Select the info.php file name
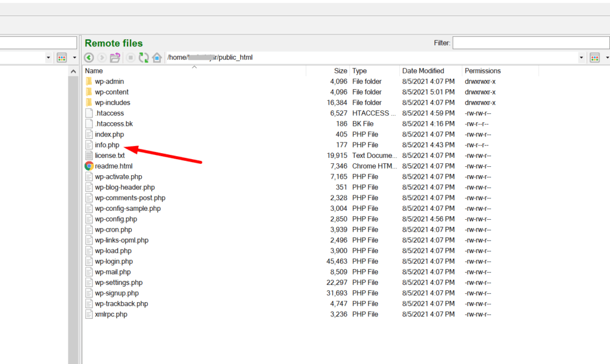 (107, 145)
